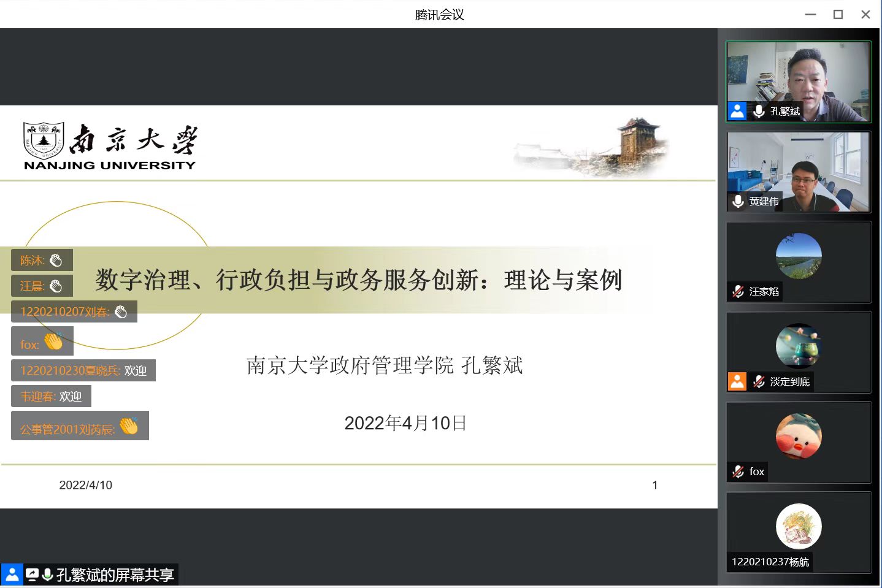Maximize the 腾讯会议 window

click(x=838, y=14)
